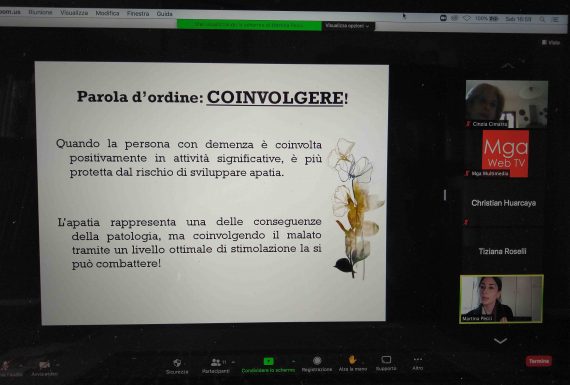Select the Christian Huarcaya participant tile

(x=503, y=203)
